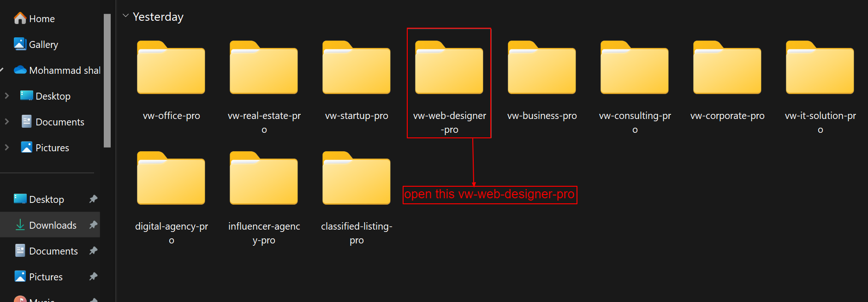Go to Home in the sidebar
Screen dimensions: 868x302
42,19
